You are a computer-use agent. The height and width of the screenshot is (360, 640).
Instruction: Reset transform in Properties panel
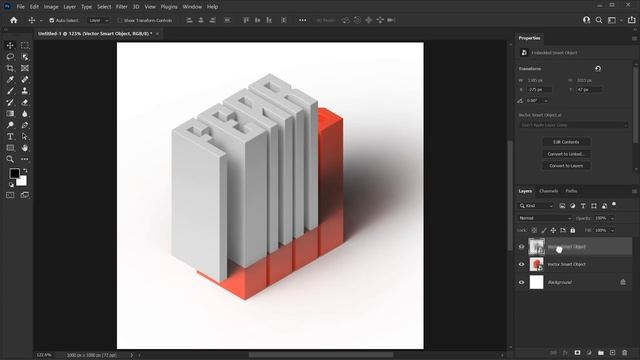pyautogui.click(x=598, y=69)
